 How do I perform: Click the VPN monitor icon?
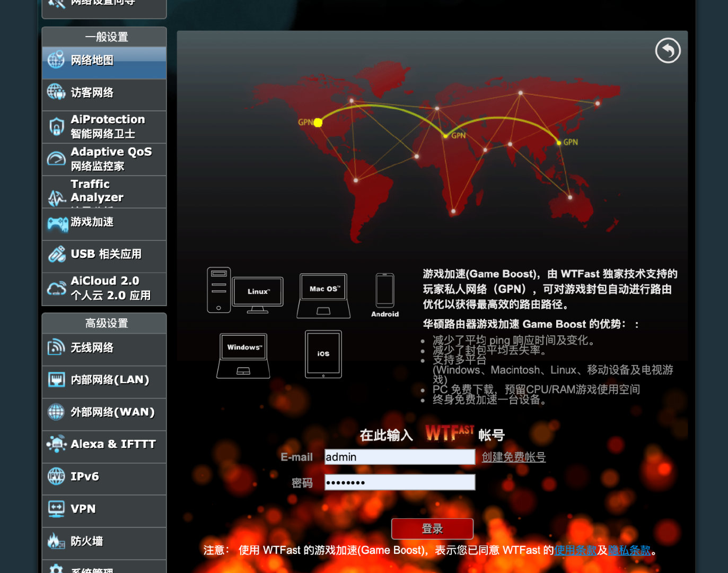pyautogui.click(x=56, y=509)
